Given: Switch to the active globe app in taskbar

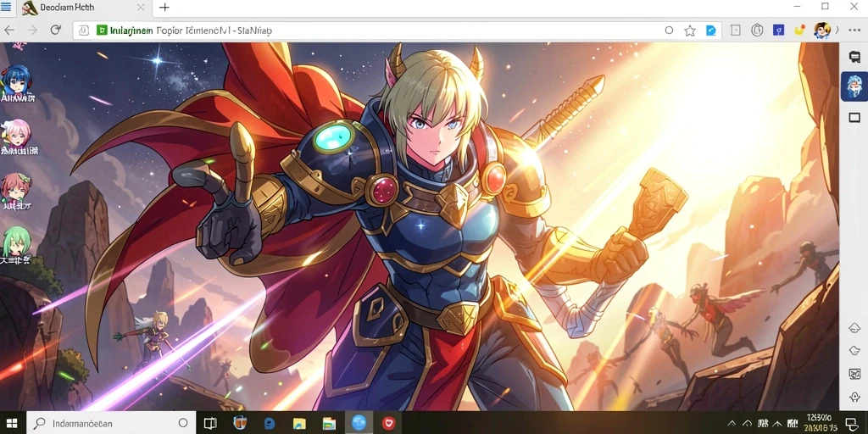Looking at the screenshot, I should click(x=359, y=424).
